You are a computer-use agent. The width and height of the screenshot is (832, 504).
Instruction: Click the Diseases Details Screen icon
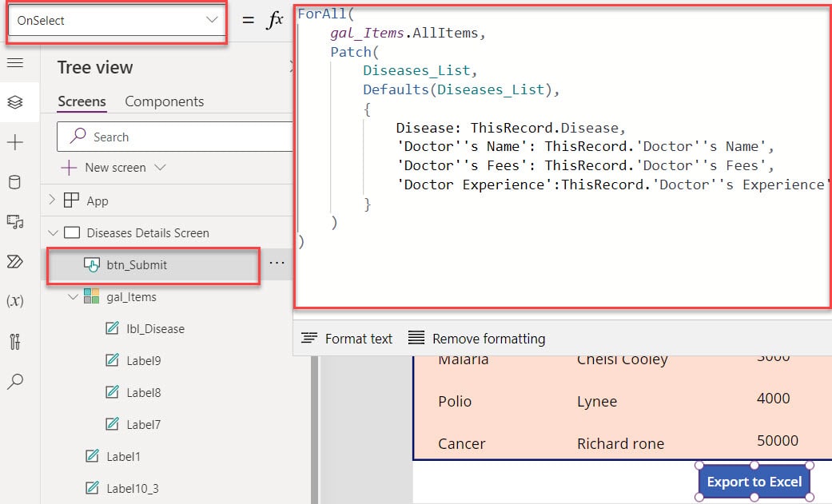pyautogui.click(x=72, y=232)
